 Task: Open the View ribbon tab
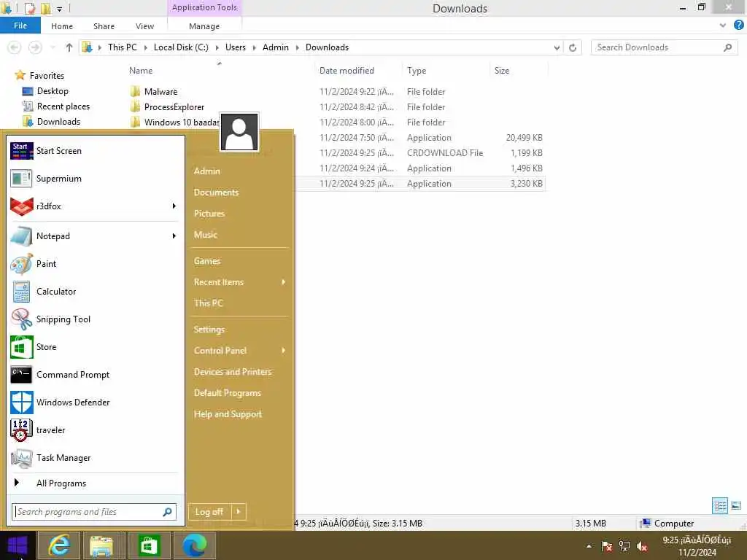coord(145,26)
